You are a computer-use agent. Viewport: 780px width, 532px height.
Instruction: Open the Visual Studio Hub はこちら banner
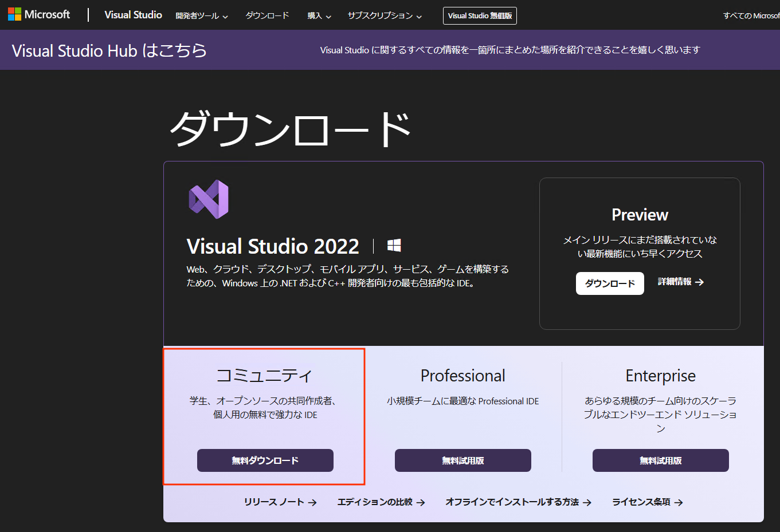tap(109, 50)
